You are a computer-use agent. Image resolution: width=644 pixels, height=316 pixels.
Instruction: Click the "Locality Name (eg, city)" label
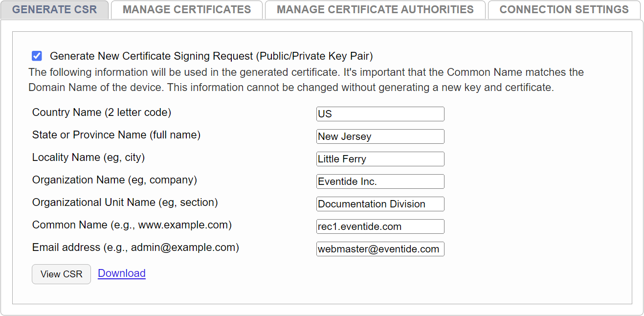89,158
